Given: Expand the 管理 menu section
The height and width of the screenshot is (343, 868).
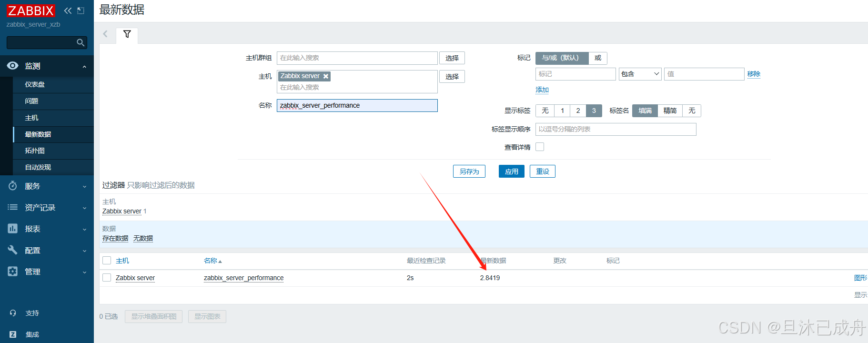Looking at the screenshot, I should tap(84, 272).
